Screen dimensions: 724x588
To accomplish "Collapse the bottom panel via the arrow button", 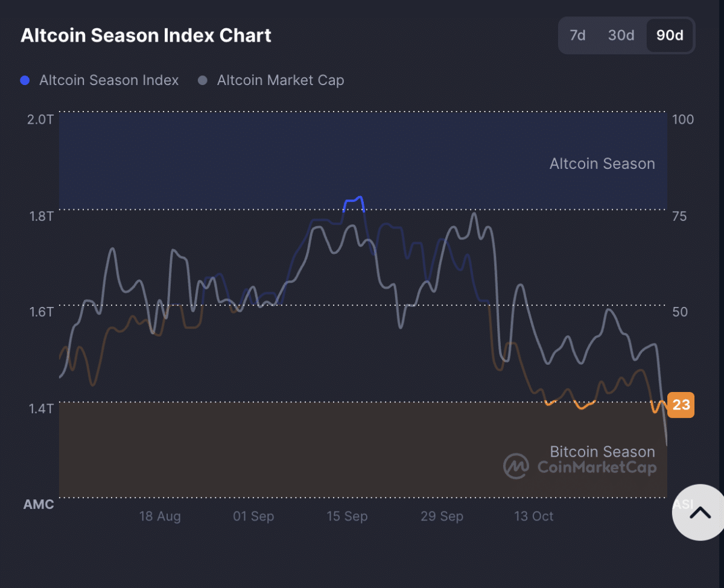I will (699, 513).
